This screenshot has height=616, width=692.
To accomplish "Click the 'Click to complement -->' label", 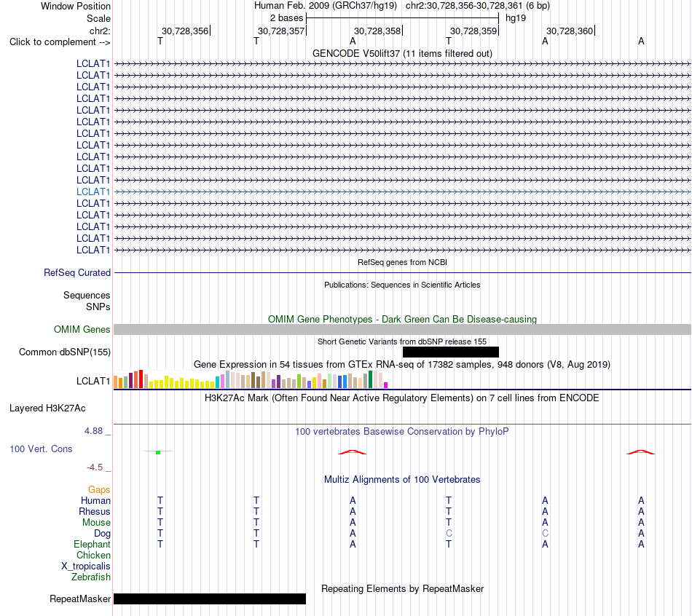I will [60, 42].
